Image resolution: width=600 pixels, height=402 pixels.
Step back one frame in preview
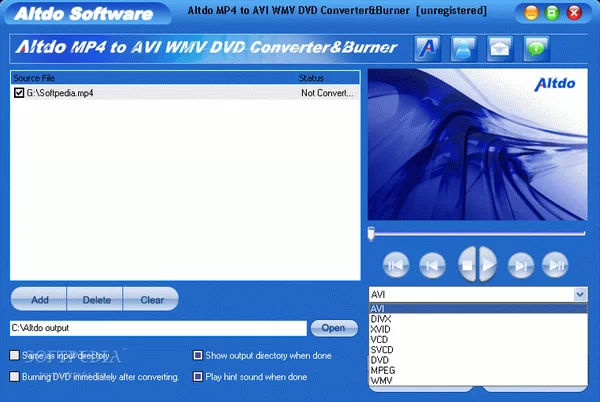(x=432, y=265)
